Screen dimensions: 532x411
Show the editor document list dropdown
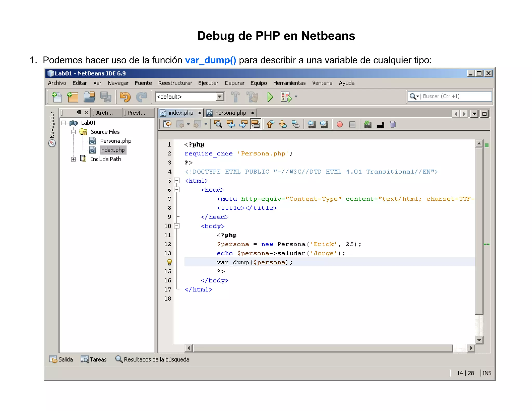pyautogui.click(x=474, y=114)
